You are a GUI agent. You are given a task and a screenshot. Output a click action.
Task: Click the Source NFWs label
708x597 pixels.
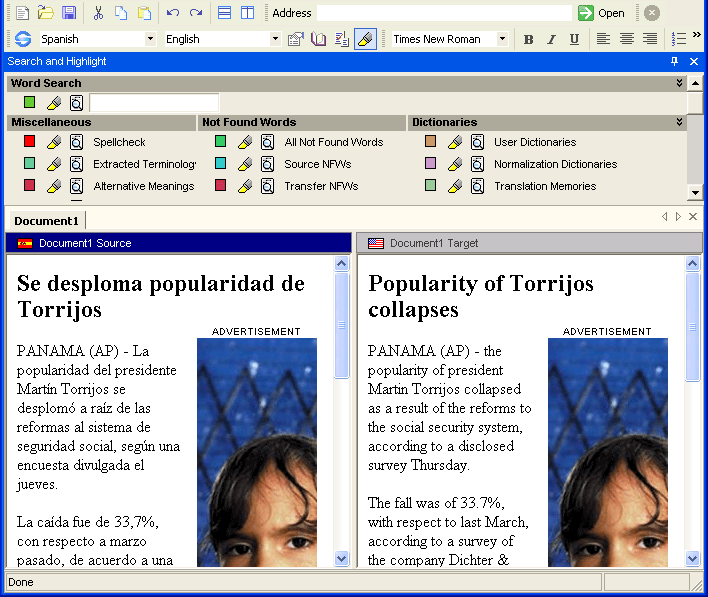click(x=317, y=164)
